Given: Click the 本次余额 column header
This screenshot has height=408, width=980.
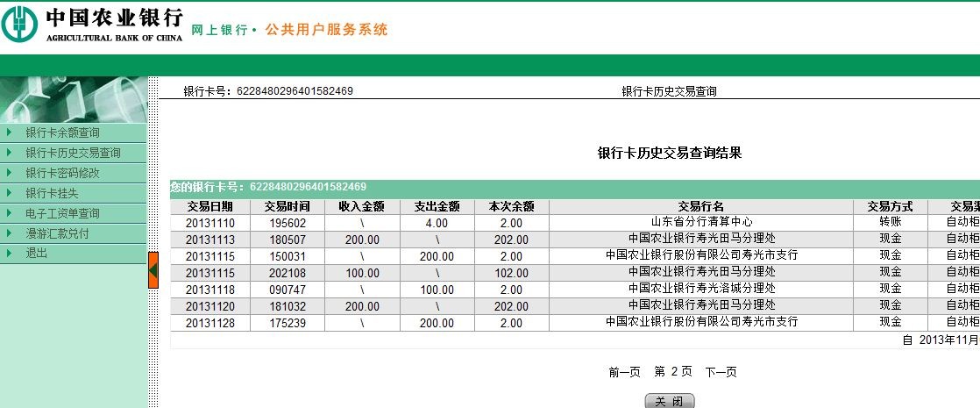Looking at the screenshot, I should pyautogui.click(x=511, y=206).
